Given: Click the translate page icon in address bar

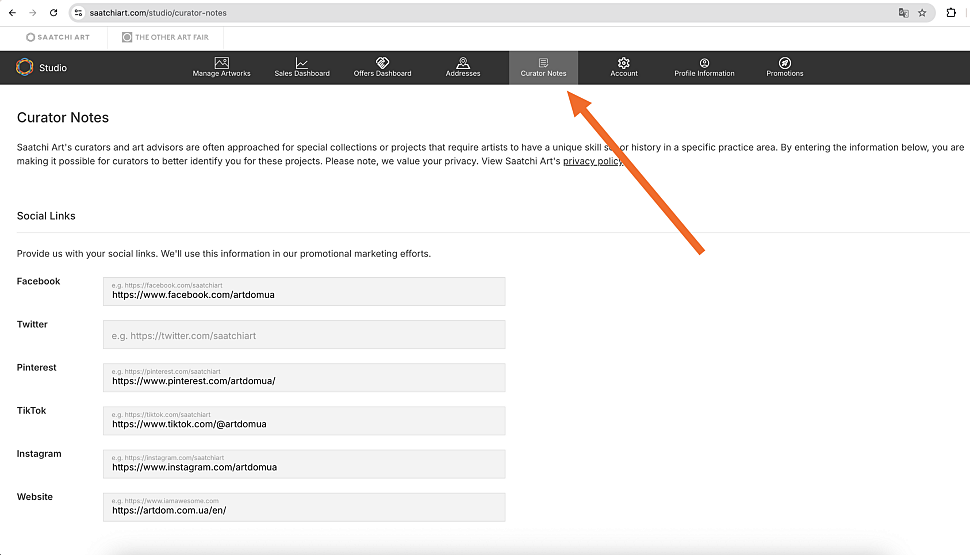Looking at the screenshot, I should tap(904, 12).
